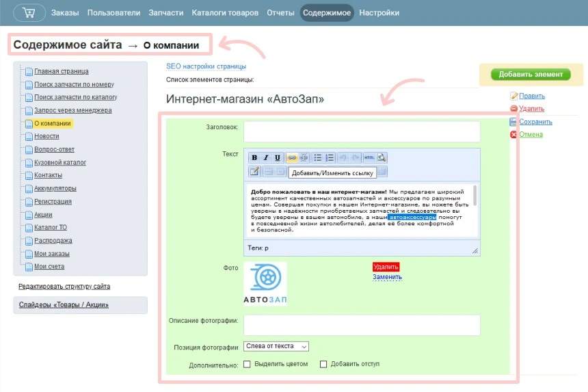Image resolution: width=588 pixels, height=392 pixels.
Task: Click the Сохранить link
Action: click(x=535, y=122)
